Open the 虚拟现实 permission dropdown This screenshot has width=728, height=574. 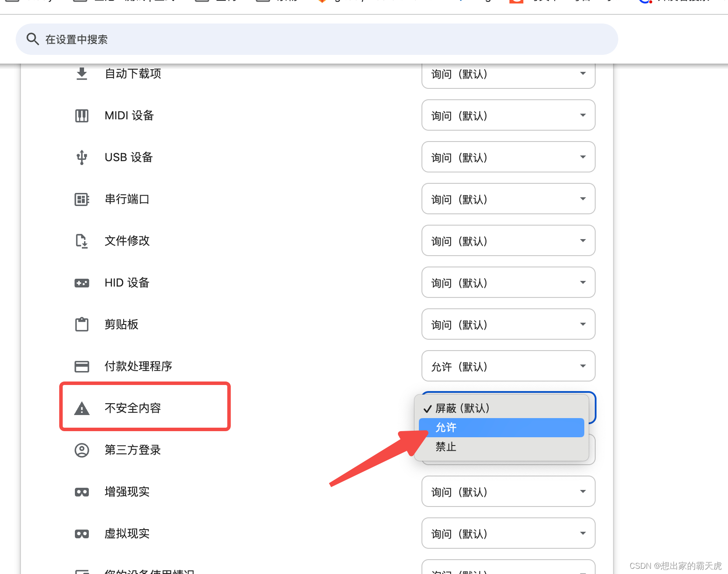coord(508,533)
